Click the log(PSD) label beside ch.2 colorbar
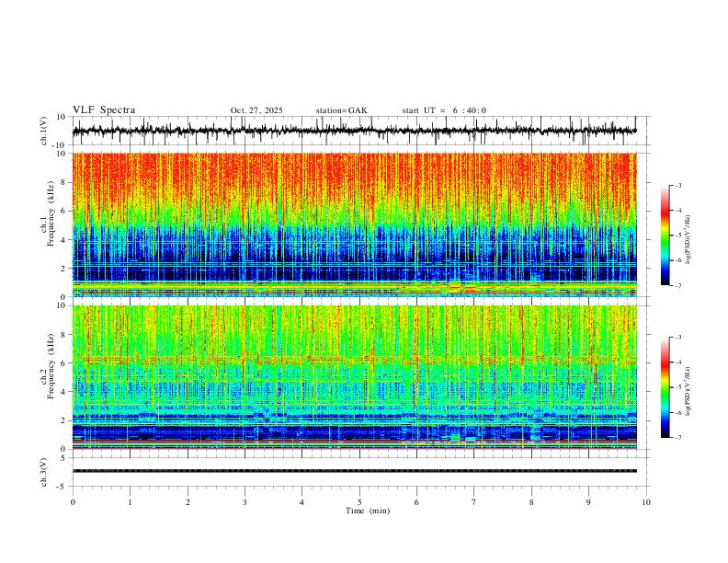The image size is (728, 563). point(688,392)
